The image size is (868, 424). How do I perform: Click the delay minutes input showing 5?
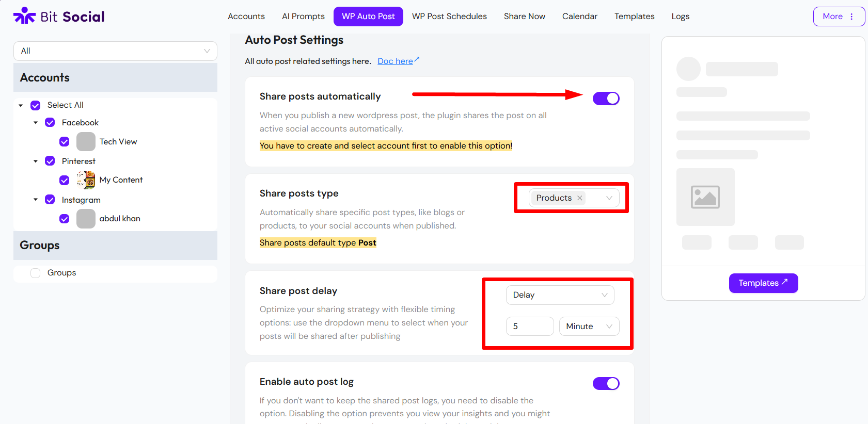tap(530, 326)
